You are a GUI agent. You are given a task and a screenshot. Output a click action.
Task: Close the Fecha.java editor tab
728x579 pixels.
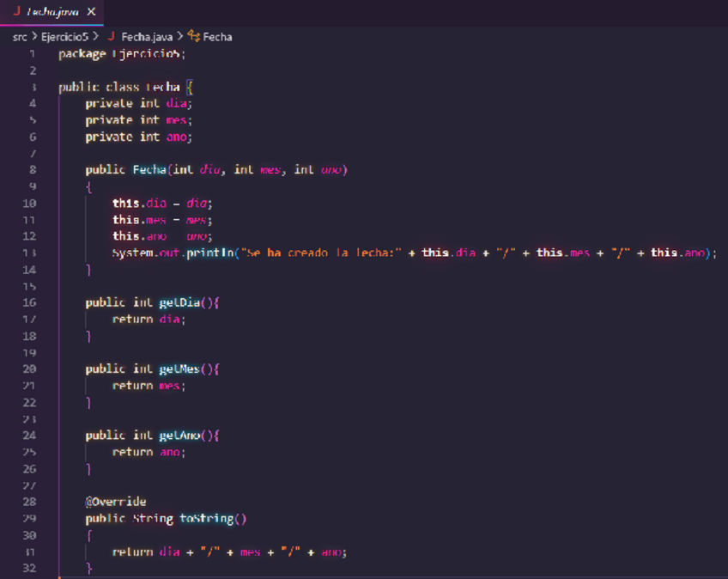tap(92, 12)
